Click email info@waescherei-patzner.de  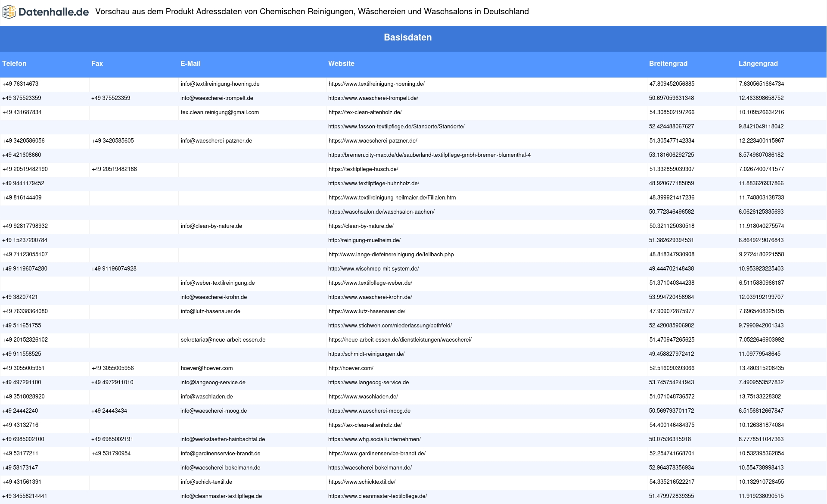(x=216, y=141)
